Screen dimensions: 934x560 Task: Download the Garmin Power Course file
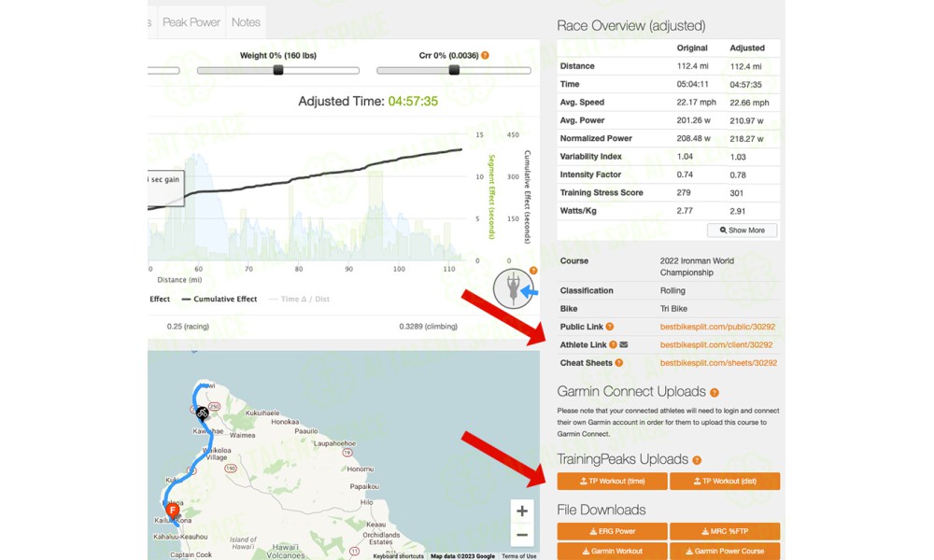725,551
